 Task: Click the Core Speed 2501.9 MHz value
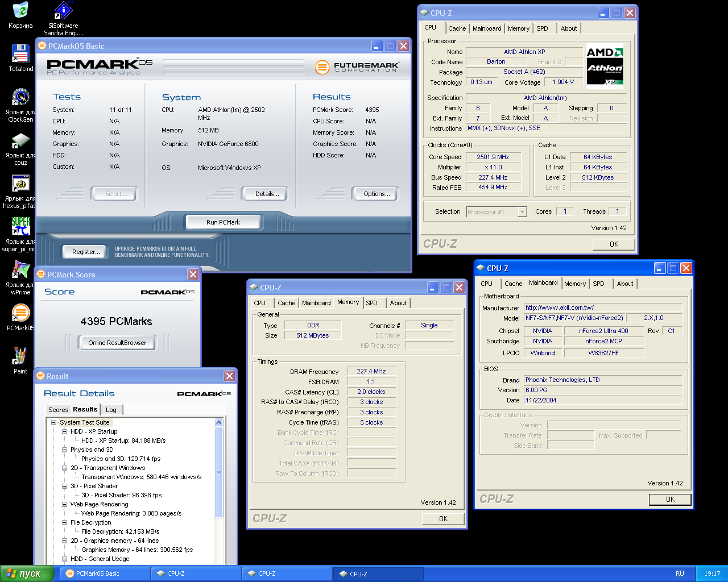(493, 157)
